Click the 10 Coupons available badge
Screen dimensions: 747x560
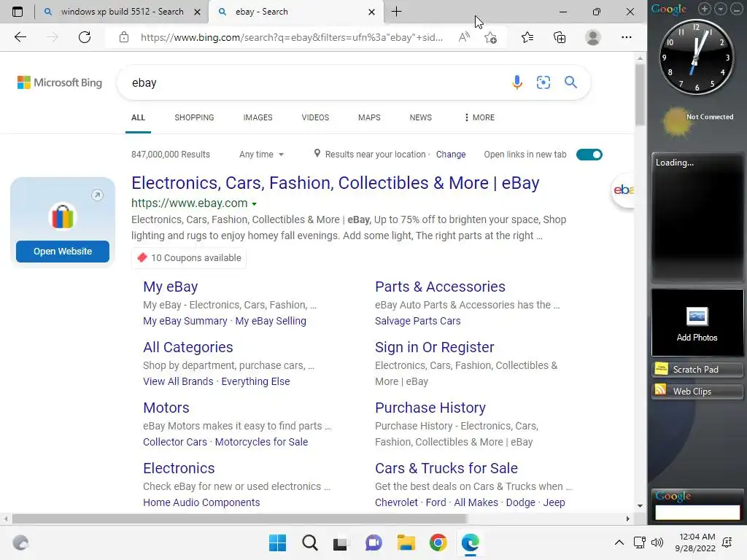(x=189, y=258)
